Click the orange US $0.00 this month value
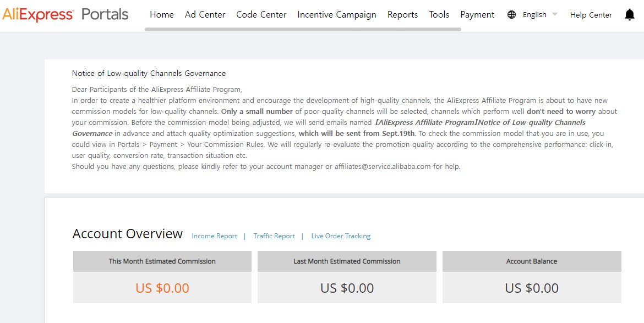 pyautogui.click(x=162, y=288)
